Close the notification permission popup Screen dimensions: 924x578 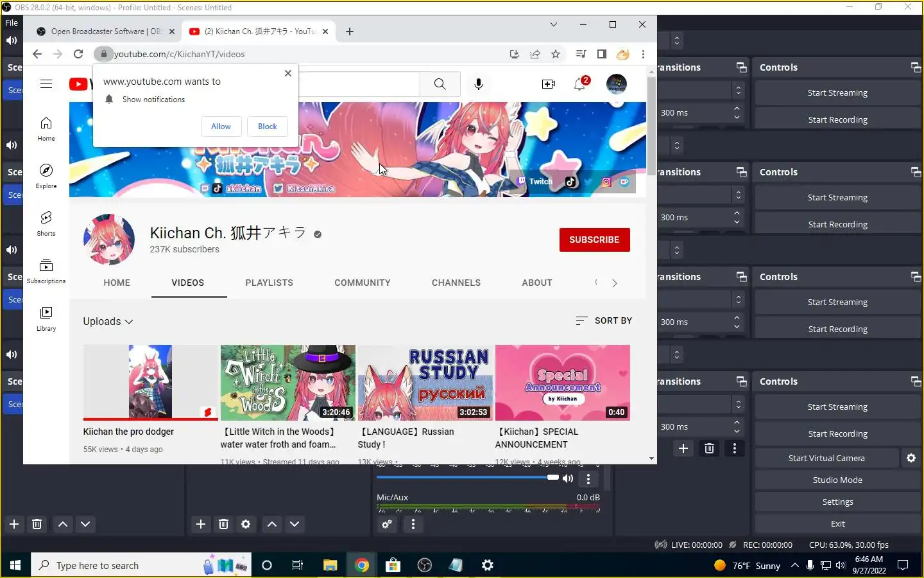click(x=288, y=73)
